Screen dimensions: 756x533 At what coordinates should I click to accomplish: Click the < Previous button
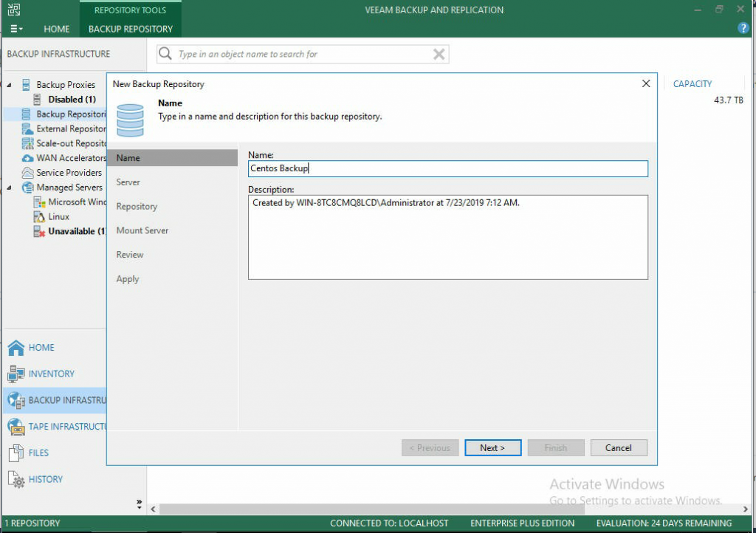pyautogui.click(x=430, y=447)
